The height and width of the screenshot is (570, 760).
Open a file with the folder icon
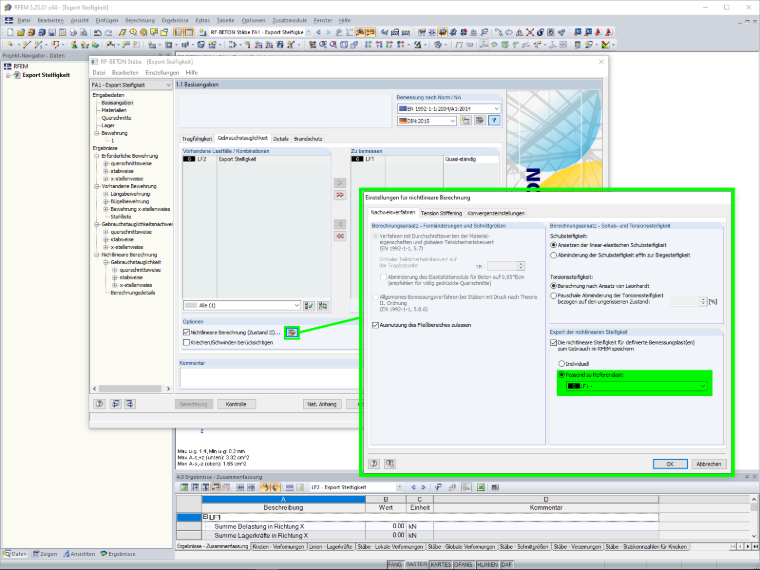point(21,32)
